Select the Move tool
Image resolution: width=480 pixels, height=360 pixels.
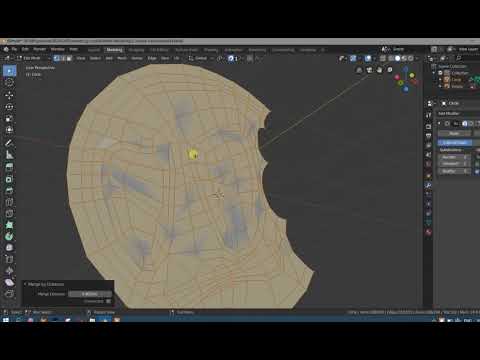(9, 95)
